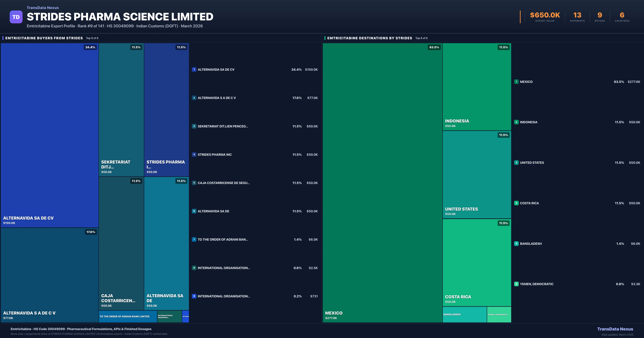Click the BANGLADESH treemap tile
Viewport: 644px width, 338px height.
coord(464,315)
